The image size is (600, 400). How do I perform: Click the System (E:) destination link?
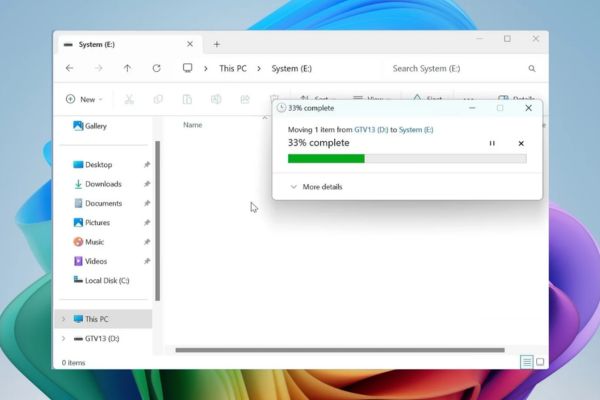coord(416,130)
